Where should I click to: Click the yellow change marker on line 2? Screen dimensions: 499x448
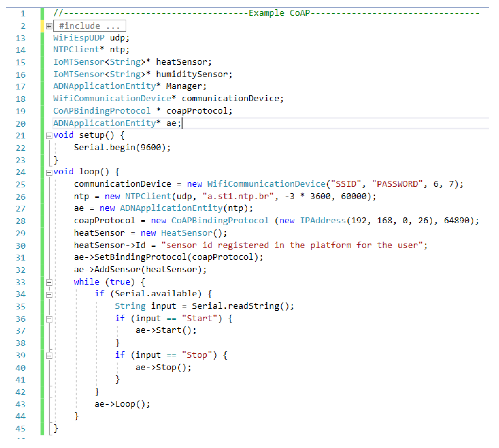[x=42, y=26]
